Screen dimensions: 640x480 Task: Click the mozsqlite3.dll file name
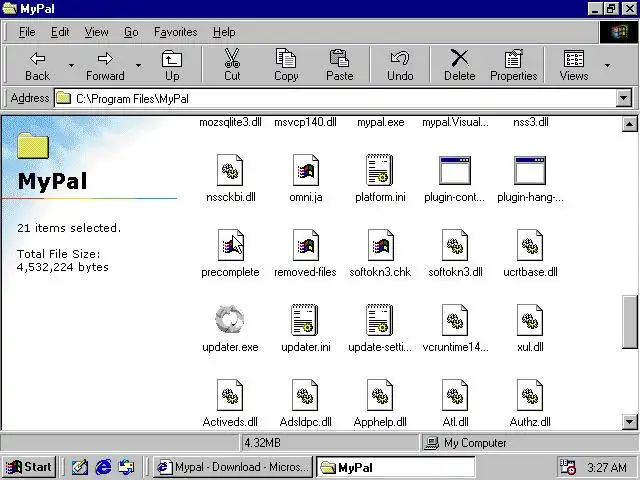point(230,122)
